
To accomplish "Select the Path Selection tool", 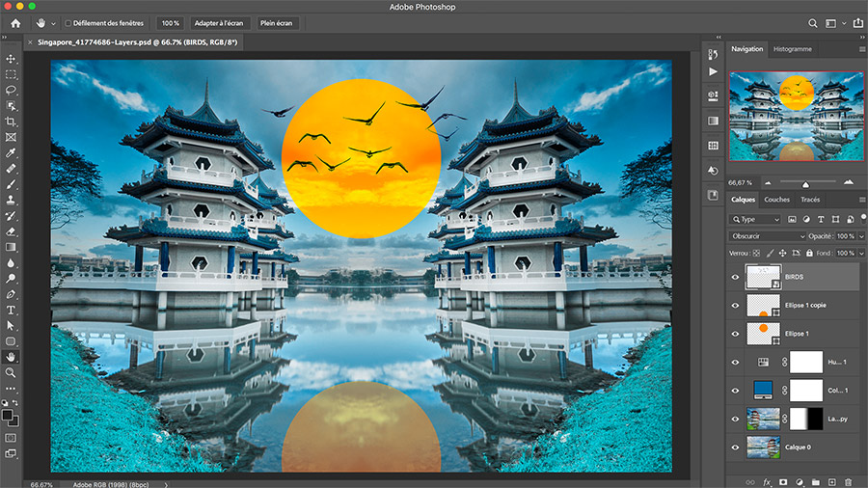I will [x=11, y=326].
